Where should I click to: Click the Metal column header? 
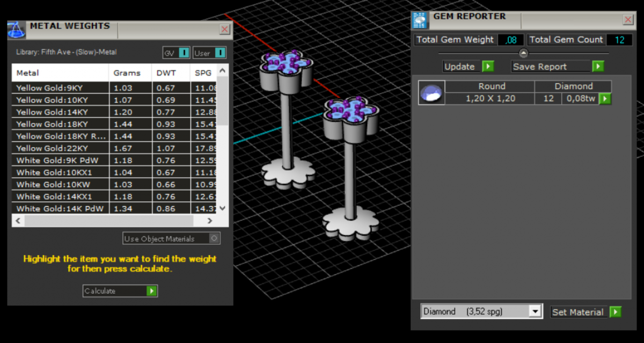(x=28, y=73)
